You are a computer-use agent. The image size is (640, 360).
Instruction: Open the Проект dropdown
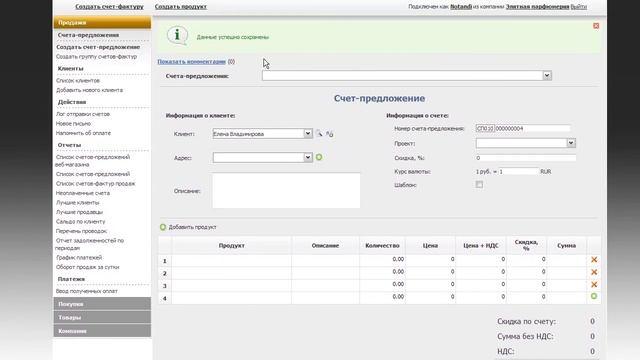coord(571,143)
